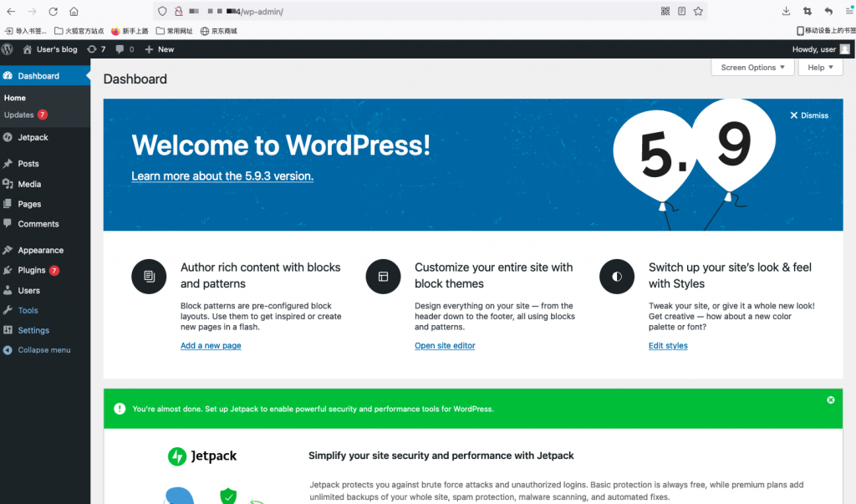Select Home submenu item
856x504 pixels.
pos(15,98)
